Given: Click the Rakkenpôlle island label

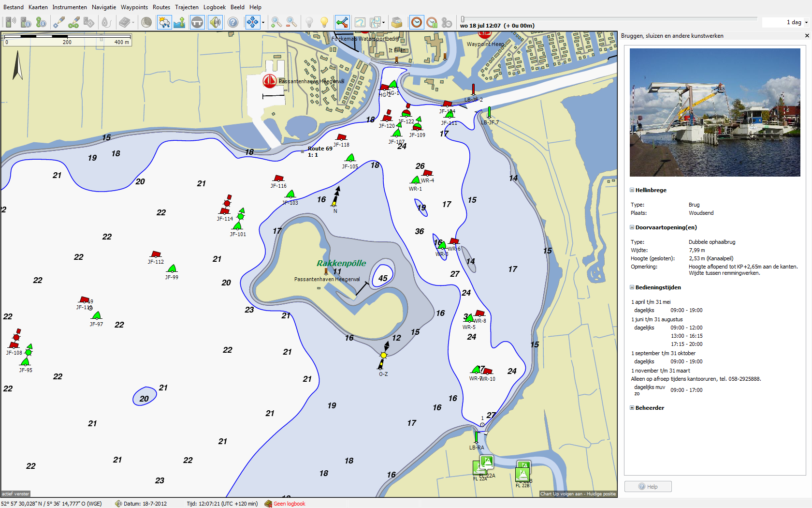Looking at the screenshot, I should [x=341, y=263].
